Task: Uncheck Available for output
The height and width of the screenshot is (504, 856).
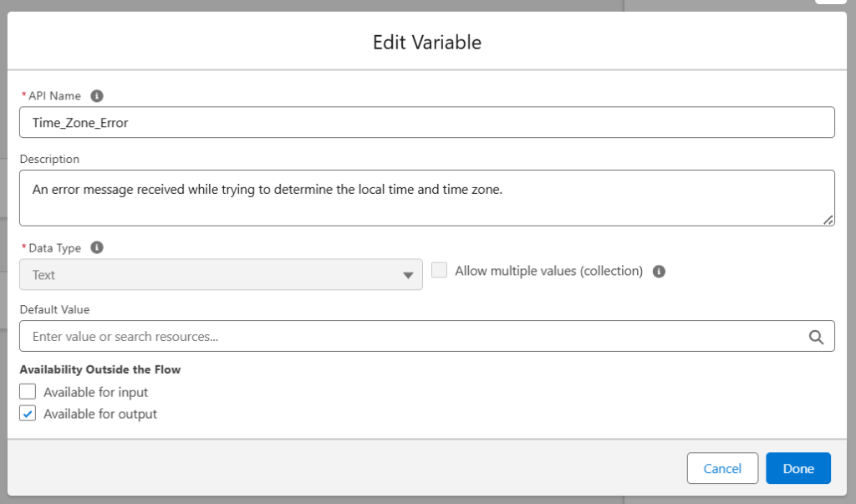Action: (28, 414)
